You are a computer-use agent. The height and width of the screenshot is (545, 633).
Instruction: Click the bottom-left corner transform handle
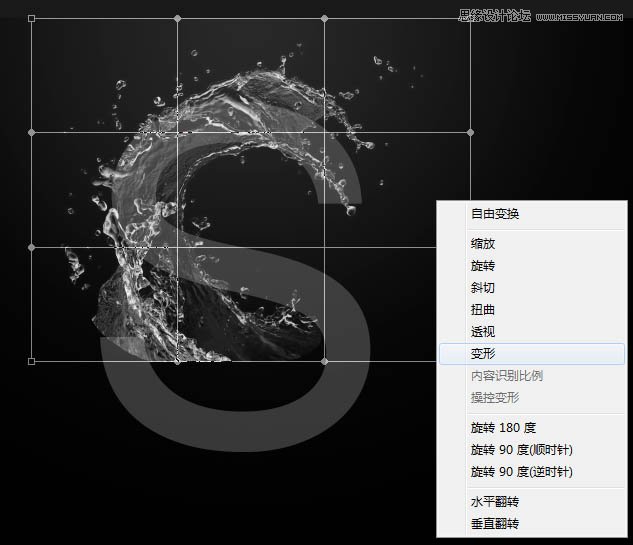coord(32,361)
